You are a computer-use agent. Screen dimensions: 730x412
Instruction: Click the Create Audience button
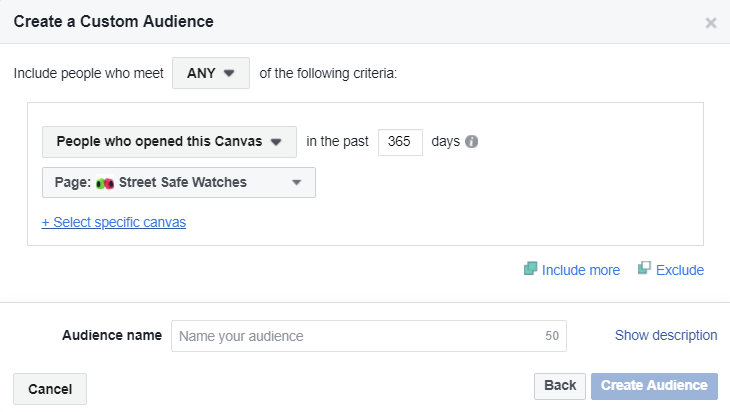click(x=654, y=385)
